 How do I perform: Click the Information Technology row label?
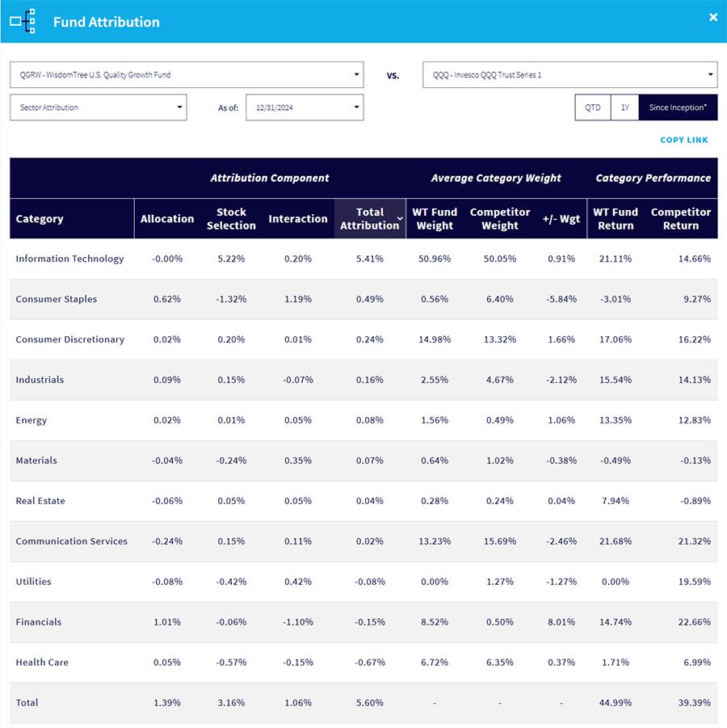click(69, 259)
